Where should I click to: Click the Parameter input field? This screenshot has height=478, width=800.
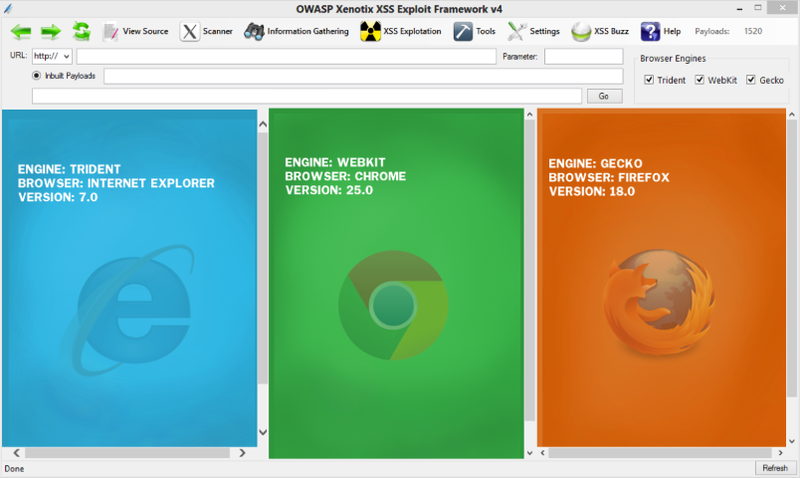pyautogui.click(x=584, y=56)
